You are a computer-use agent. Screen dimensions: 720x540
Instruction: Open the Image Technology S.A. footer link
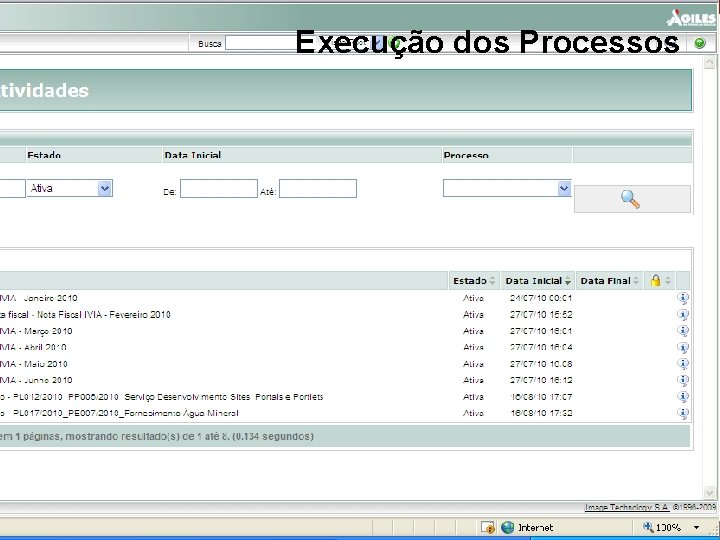[x=626, y=507]
